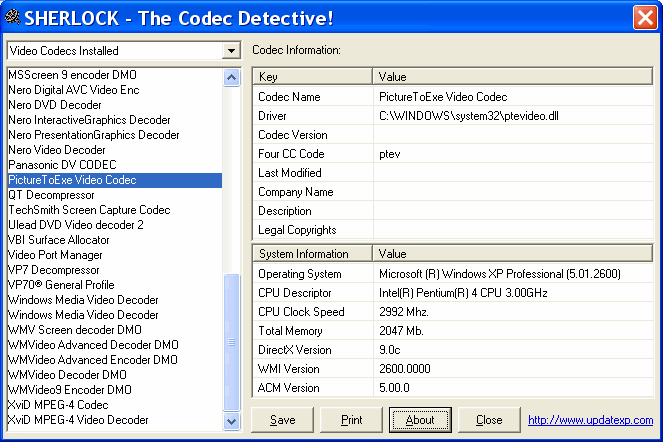
Task: Open the About dialog
Action: pyautogui.click(x=420, y=420)
